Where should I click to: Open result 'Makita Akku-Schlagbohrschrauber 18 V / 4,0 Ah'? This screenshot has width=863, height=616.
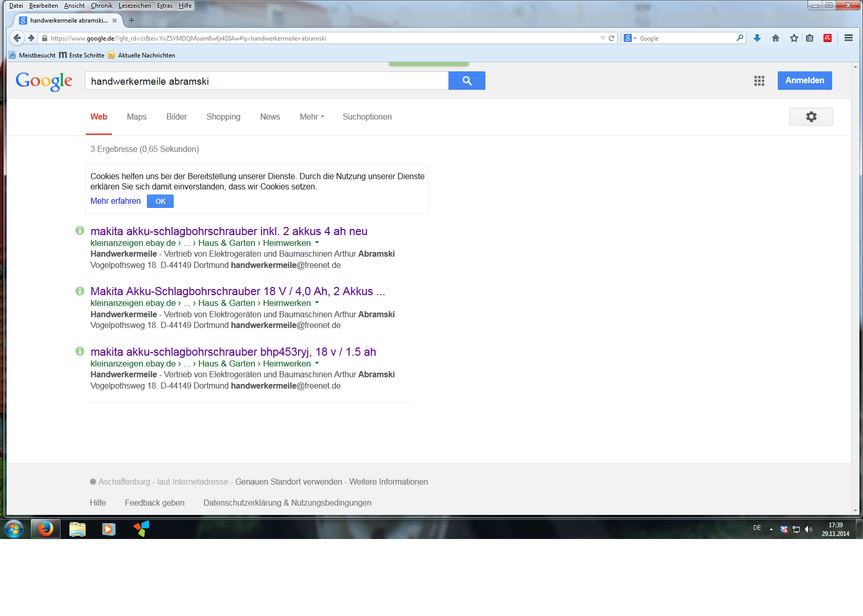pos(238,291)
